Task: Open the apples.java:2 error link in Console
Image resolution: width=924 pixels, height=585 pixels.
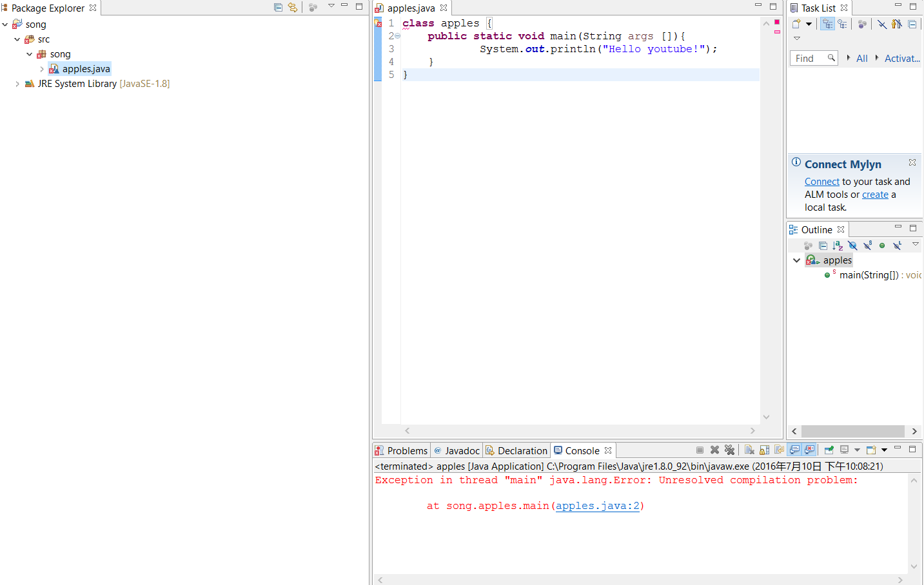Action: pyautogui.click(x=596, y=506)
